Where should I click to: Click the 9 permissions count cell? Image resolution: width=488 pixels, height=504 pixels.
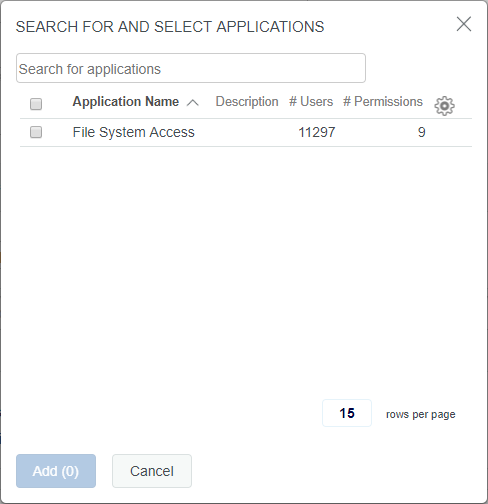click(x=422, y=132)
